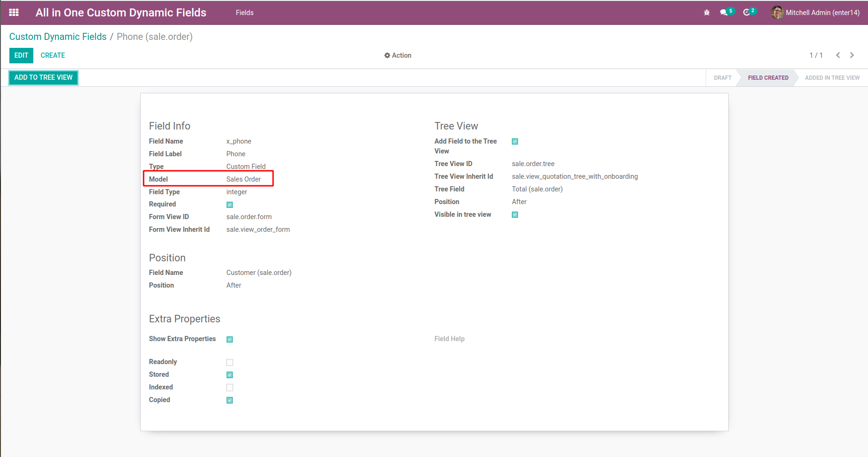Open sale.order.tree view link

533,164
